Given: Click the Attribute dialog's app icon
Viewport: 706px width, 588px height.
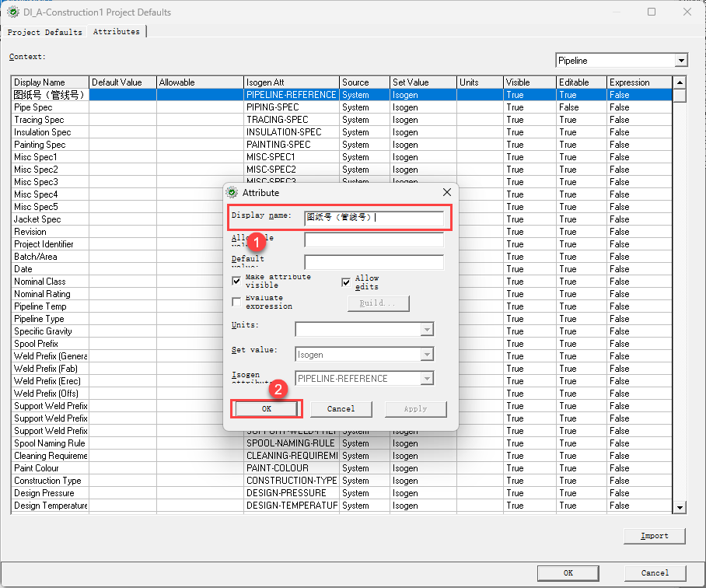Looking at the screenshot, I should [232, 192].
